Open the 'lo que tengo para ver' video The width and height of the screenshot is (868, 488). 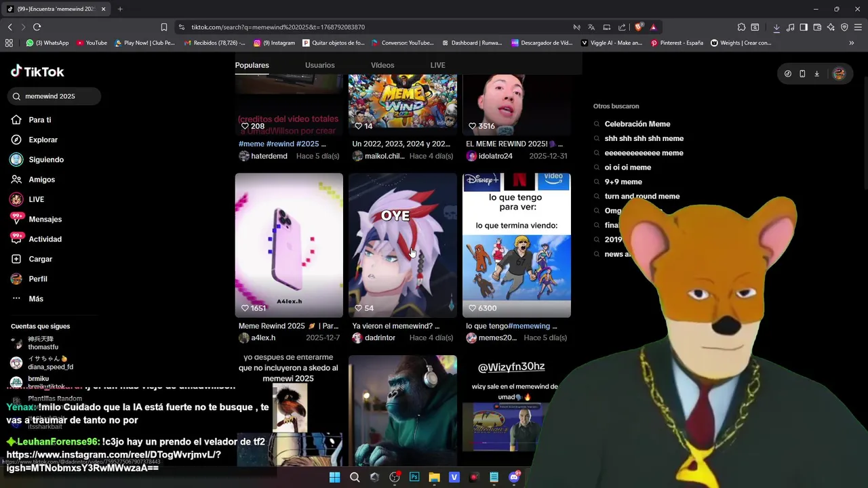(517, 245)
